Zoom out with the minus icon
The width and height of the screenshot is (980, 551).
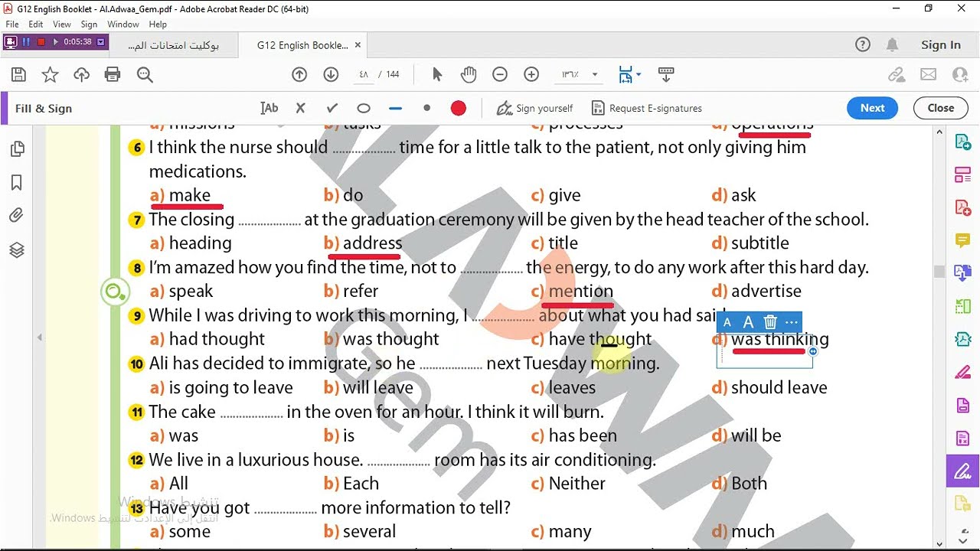500,74
